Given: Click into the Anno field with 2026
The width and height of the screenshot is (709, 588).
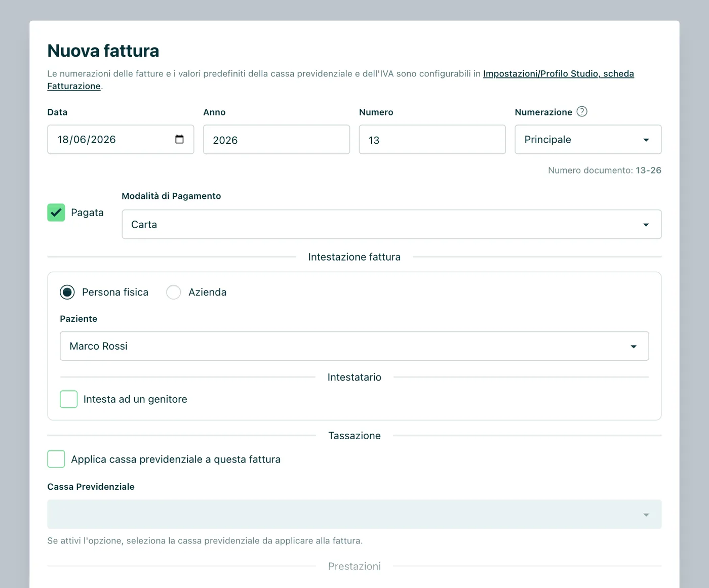Looking at the screenshot, I should click(277, 140).
